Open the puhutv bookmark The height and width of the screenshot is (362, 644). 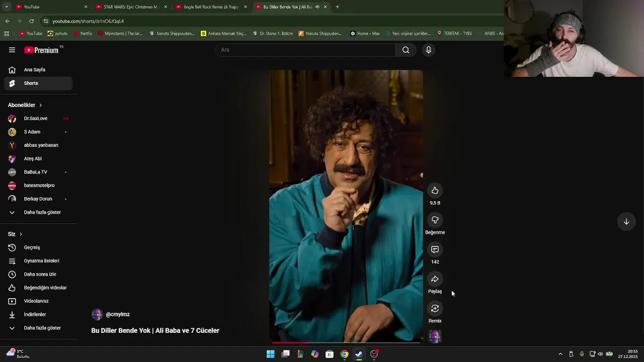pyautogui.click(x=57, y=33)
